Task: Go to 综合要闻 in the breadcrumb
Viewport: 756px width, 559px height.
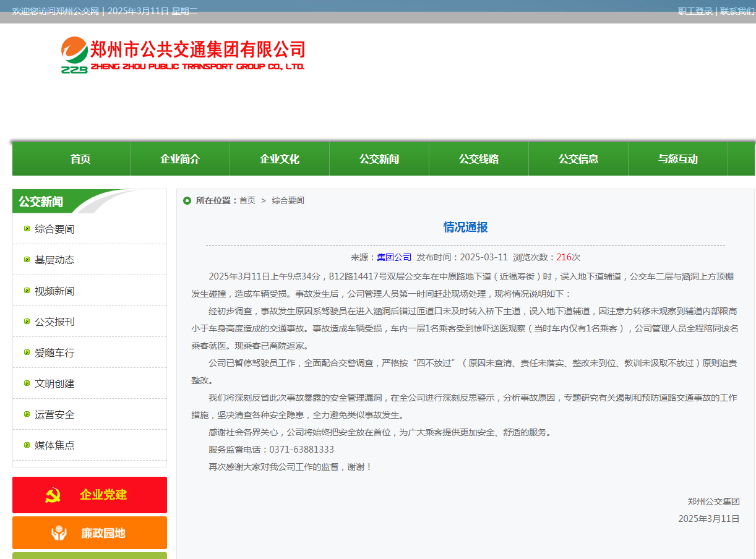Action: click(x=288, y=200)
